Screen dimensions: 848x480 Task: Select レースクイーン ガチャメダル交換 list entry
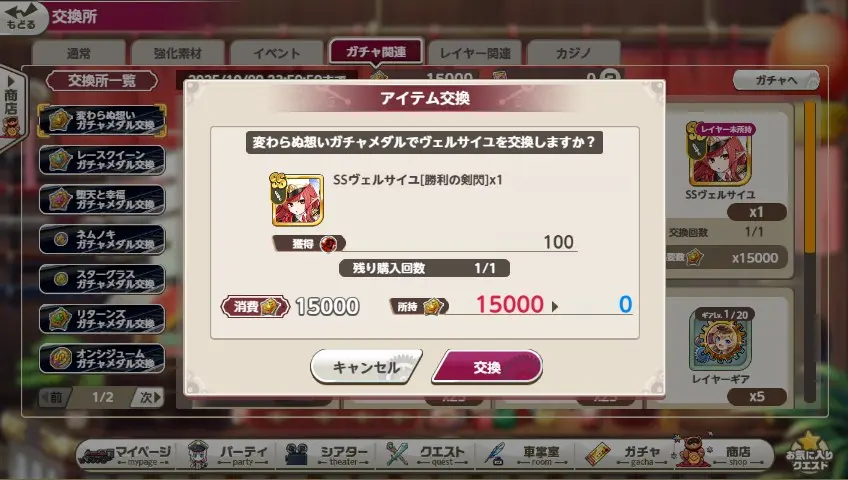tap(102, 160)
